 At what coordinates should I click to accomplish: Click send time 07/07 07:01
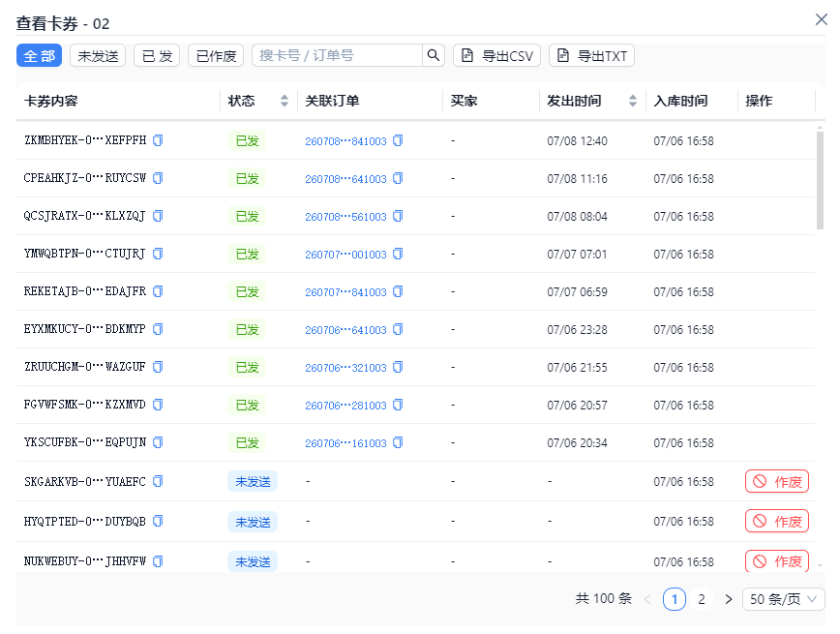(x=577, y=254)
